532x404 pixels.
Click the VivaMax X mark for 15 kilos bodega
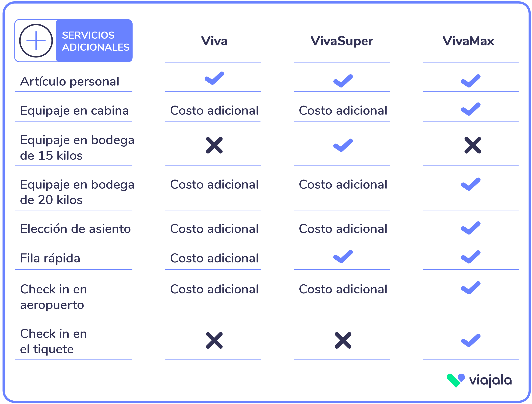tap(473, 145)
